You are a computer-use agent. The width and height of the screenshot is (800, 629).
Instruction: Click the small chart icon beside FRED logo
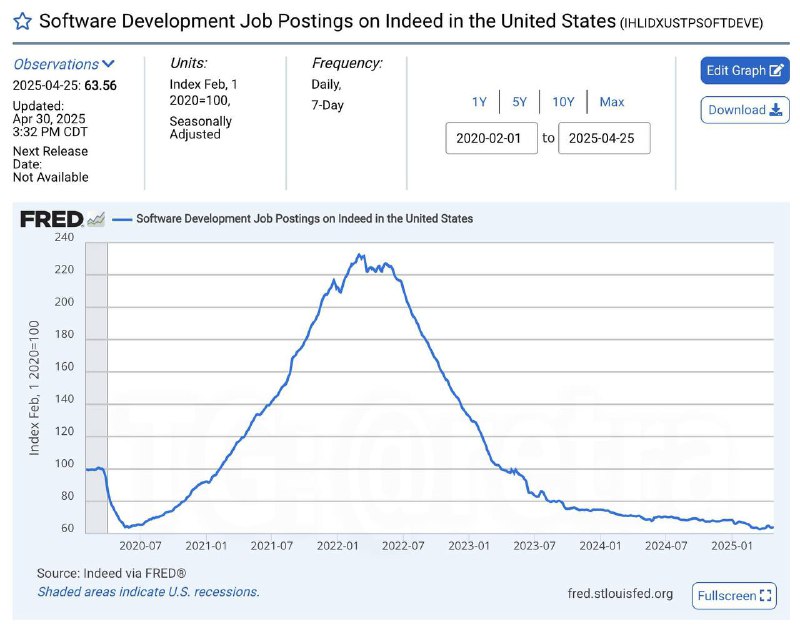[x=96, y=219]
